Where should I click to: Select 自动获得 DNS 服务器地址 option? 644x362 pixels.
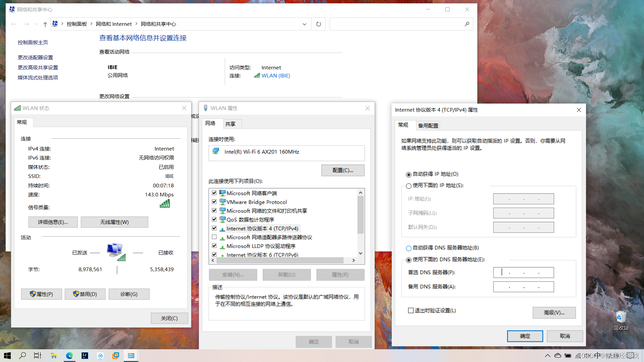click(409, 248)
